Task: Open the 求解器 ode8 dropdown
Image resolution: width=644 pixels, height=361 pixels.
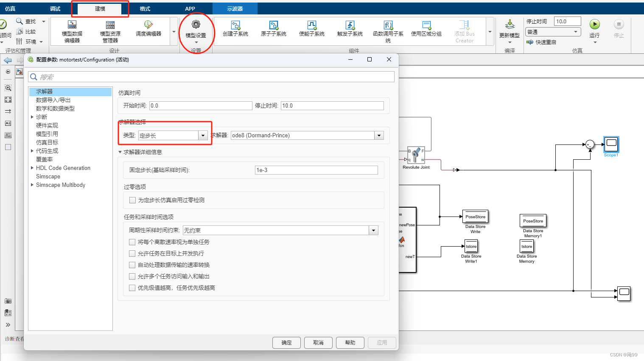Action: click(378, 135)
